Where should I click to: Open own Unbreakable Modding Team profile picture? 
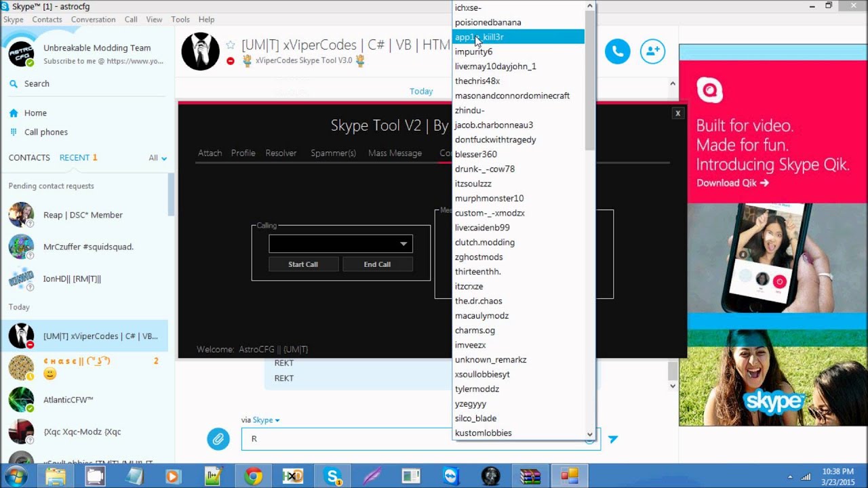point(21,54)
